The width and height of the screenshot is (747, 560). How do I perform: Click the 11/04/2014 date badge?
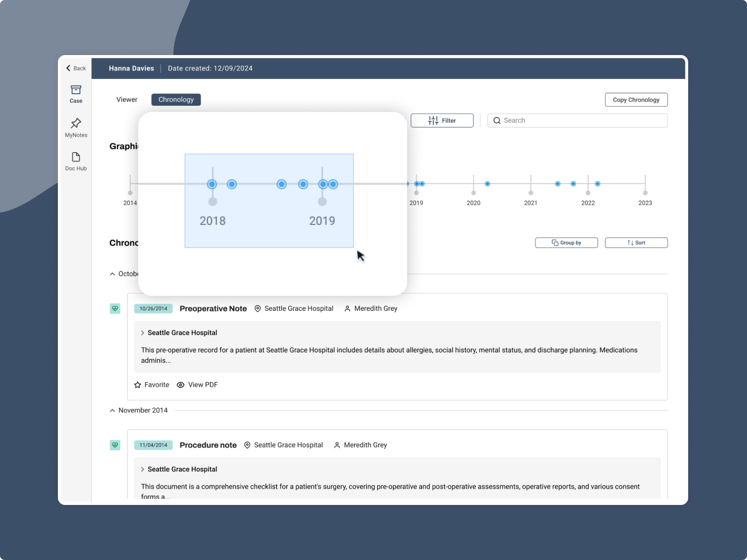(153, 445)
